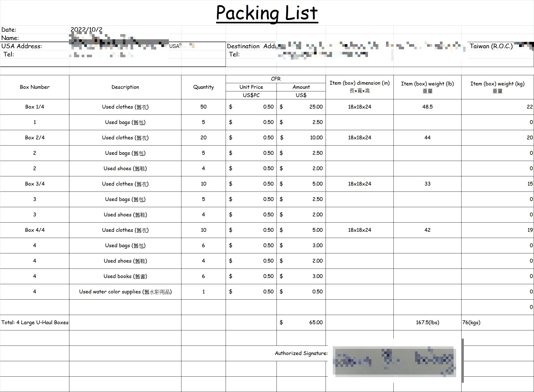Select the Description column header
Image resolution: width=534 pixels, height=392 pixels.
pyautogui.click(x=125, y=87)
